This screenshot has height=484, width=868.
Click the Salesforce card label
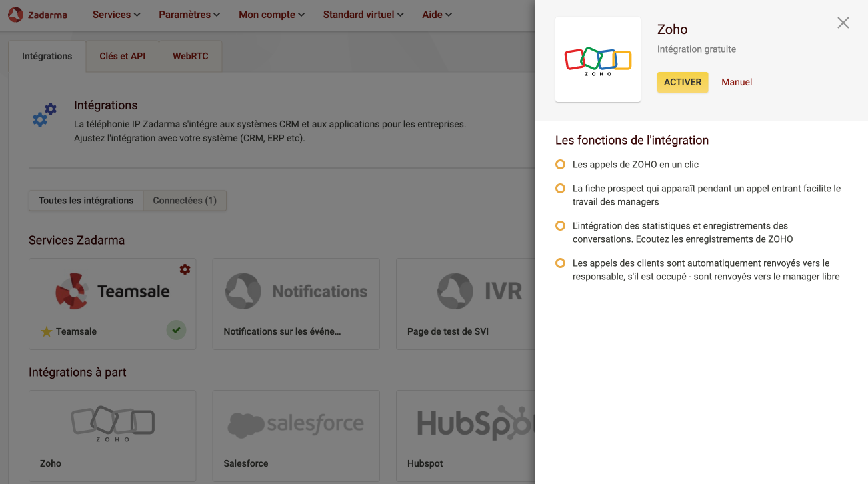click(246, 463)
